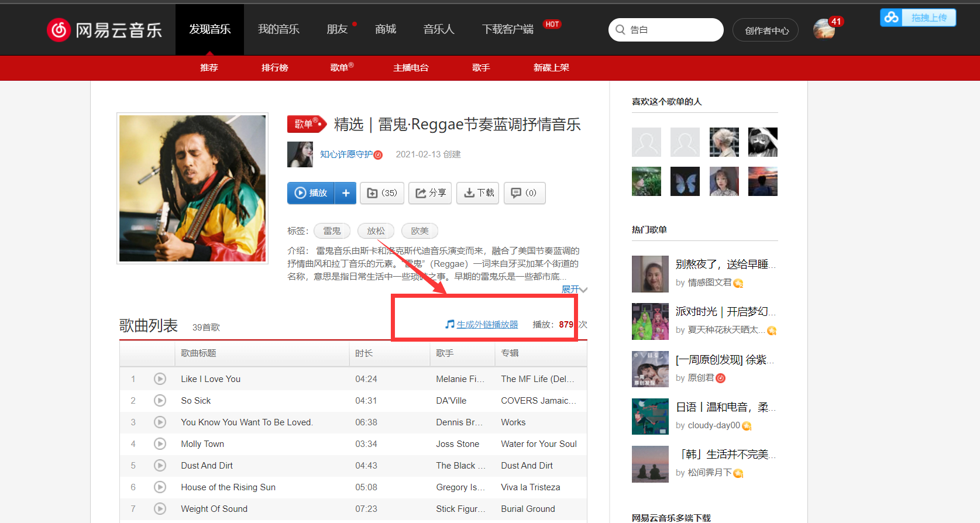This screenshot has height=523, width=980.
Task: Open artist Joss Stone
Action: [458, 444]
